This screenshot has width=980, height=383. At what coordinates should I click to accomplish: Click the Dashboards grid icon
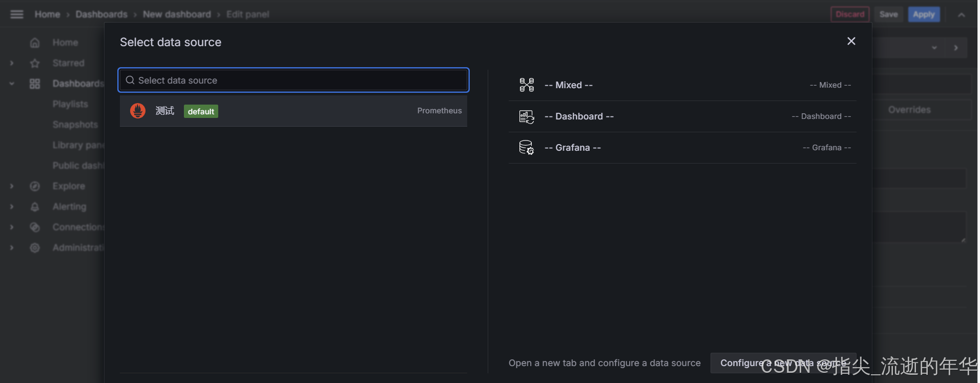35,84
